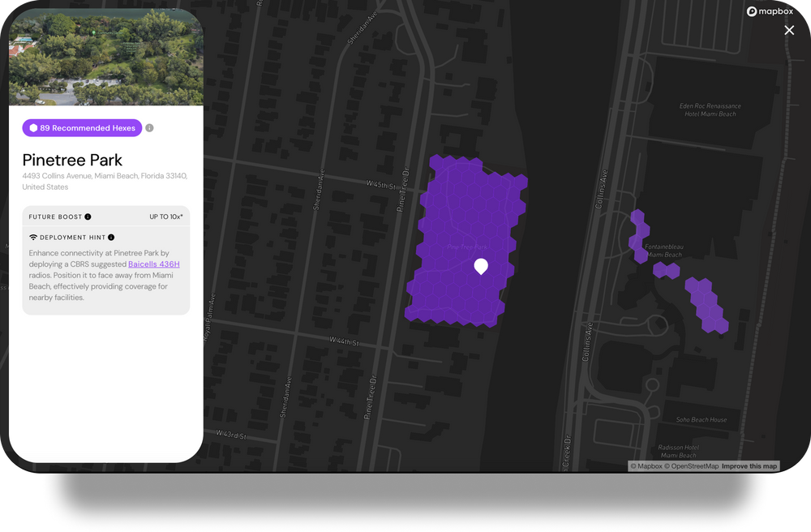Click the wifi icon next to Deployment Hint

point(32,237)
